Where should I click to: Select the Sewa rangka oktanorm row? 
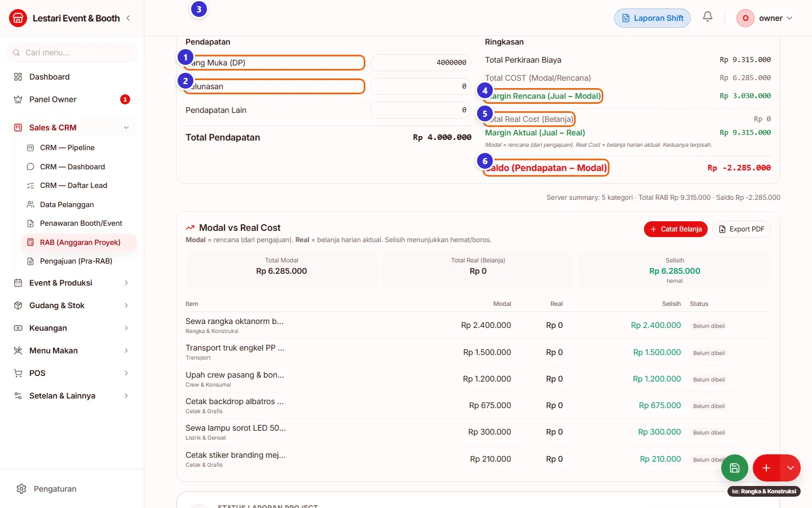pos(478,326)
